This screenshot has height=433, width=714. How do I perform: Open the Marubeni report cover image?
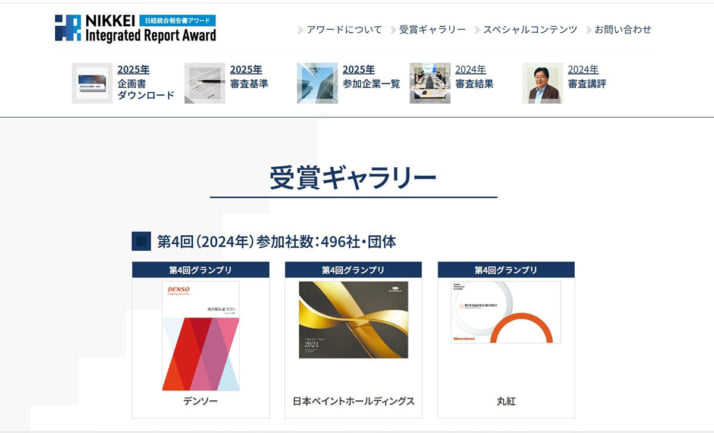pos(506,312)
